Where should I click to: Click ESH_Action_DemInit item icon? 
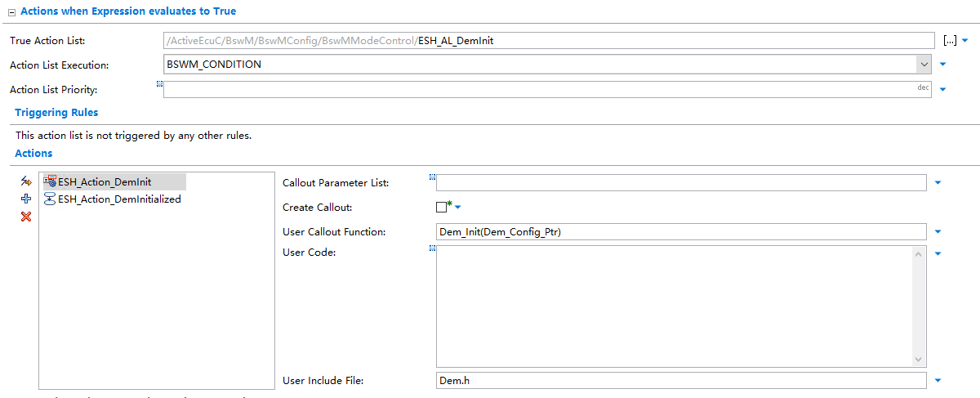click(x=50, y=181)
